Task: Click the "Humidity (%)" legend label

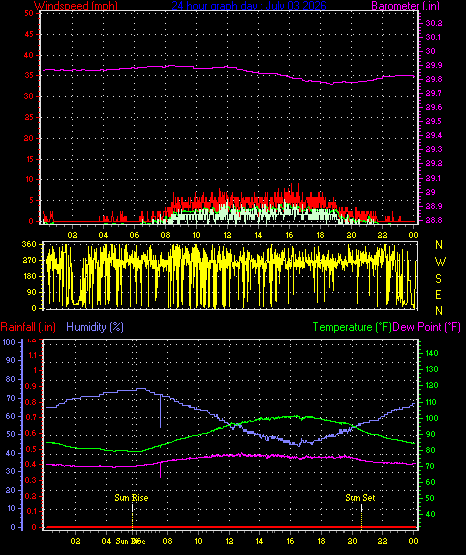Action: tap(95, 327)
